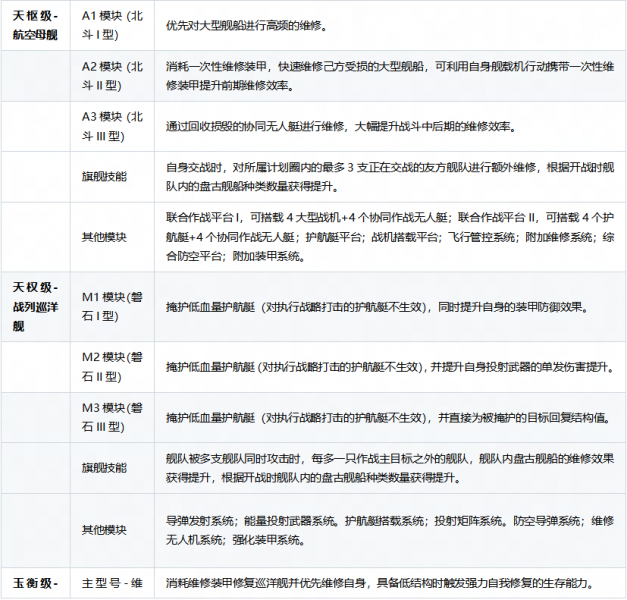Select the 玉衡级 header cell at bottom
The height and width of the screenshot is (600, 627).
36,582
